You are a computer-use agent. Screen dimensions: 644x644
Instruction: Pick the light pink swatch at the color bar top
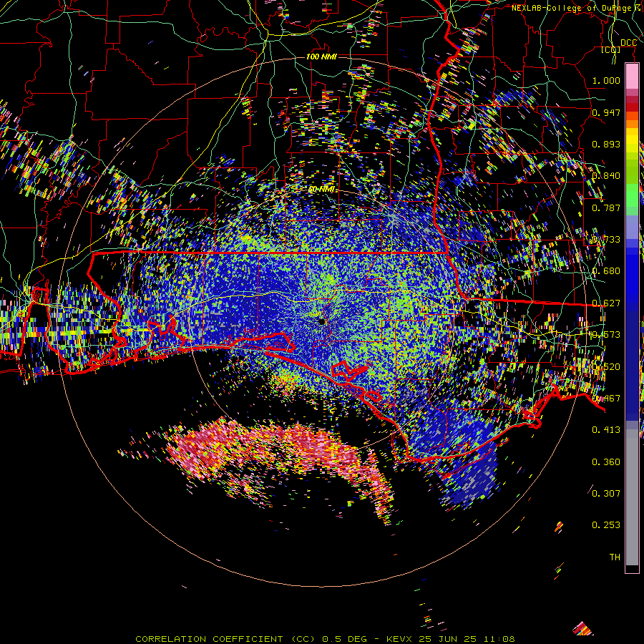point(632,77)
